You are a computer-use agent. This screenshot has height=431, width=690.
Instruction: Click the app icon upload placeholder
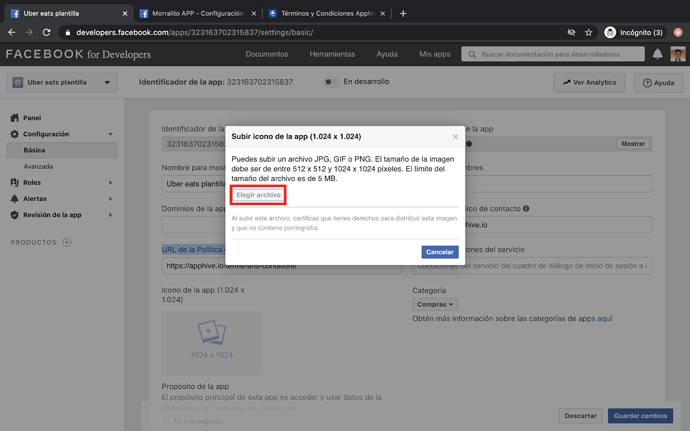(211, 341)
